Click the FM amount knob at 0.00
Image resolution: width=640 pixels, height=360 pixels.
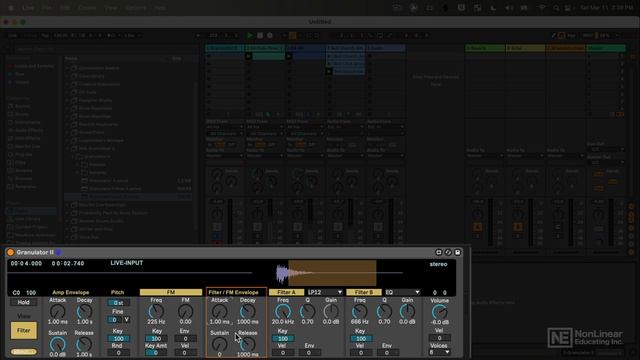[x=185, y=312]
